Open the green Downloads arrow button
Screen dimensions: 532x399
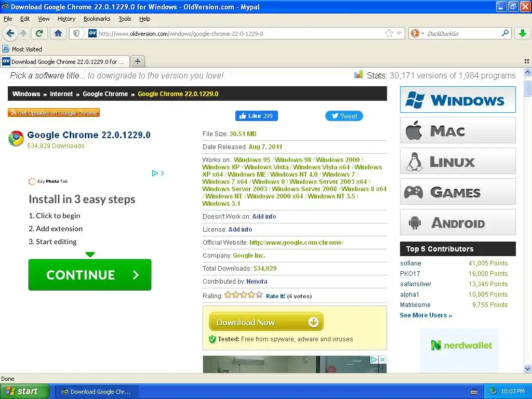coord(523,33)
